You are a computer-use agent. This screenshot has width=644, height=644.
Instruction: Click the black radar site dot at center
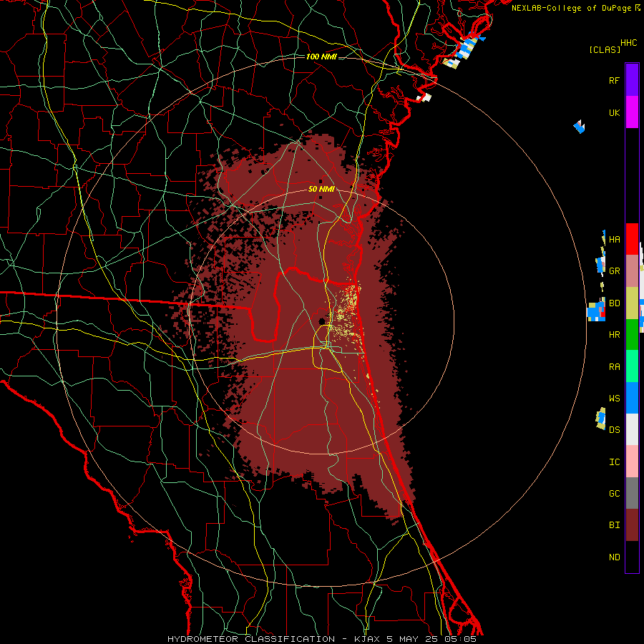click(322, 321)
